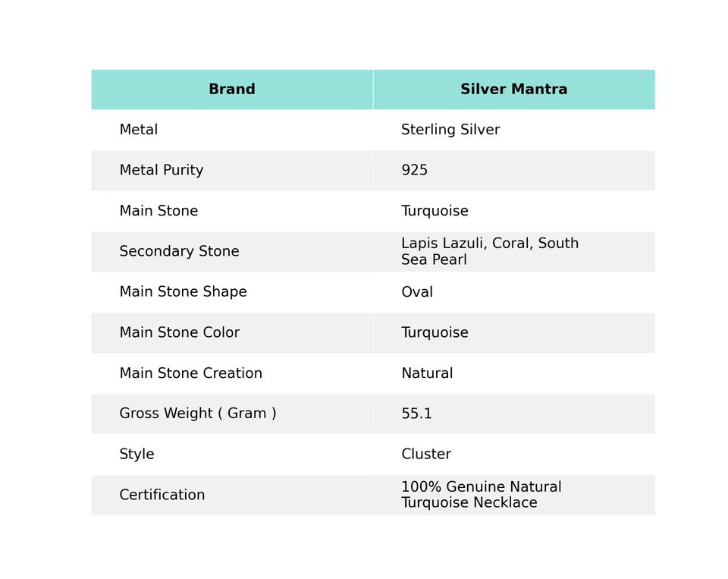Select the Metal Purity label
The image size is (728, 579).
162,171
